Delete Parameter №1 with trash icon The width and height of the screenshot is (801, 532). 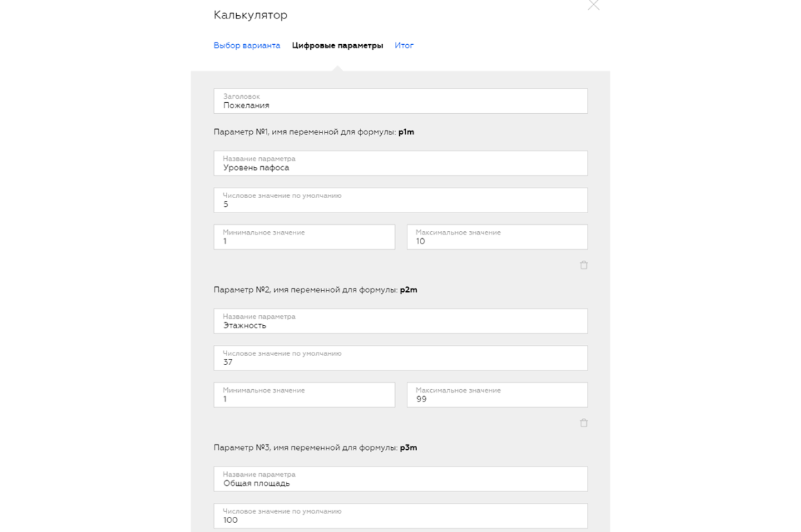pos(583,265)
